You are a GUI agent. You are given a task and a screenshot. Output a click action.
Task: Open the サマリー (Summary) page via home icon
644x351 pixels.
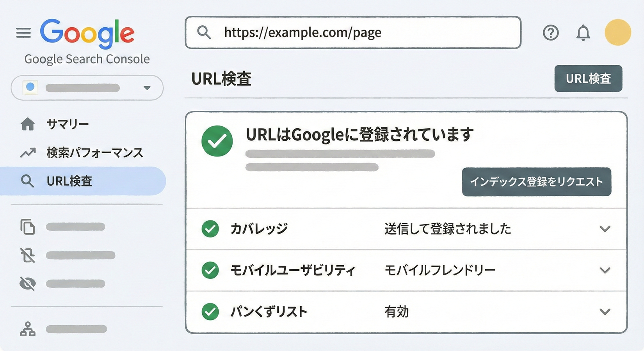coord(27,124)
